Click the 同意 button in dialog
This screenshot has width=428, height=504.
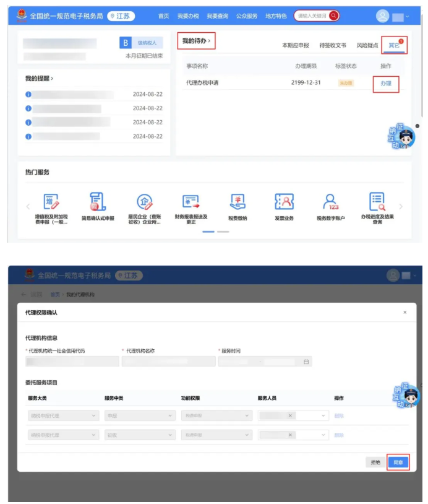click(x=398, y=462)
